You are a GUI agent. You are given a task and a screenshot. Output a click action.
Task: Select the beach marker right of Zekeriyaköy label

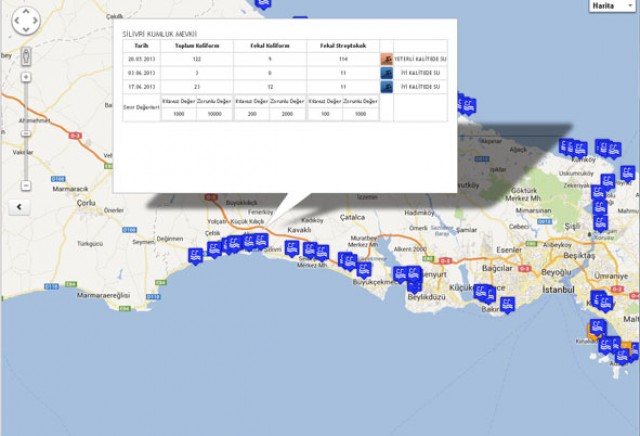point(598,194)
